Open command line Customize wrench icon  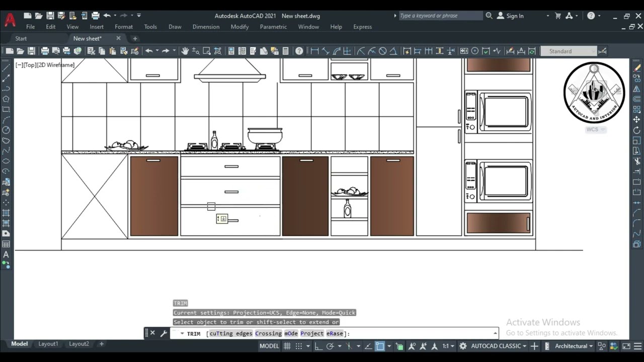click(164, 333)
